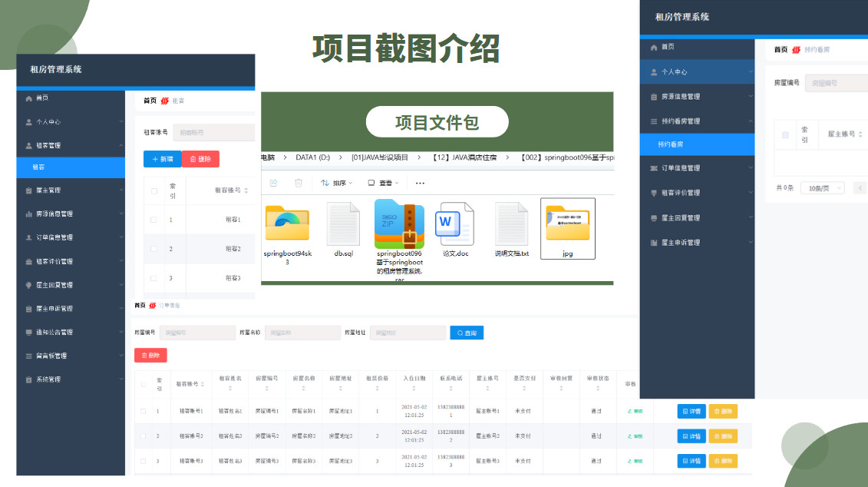Click 屋主申诉管理 icon in right sidebar
The height and width of the screenshot is (487, 868).
click(654, 243)
